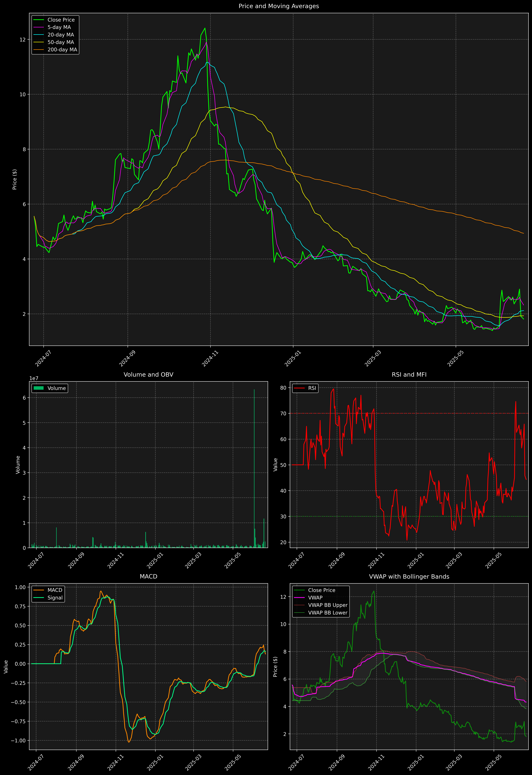This screenshot has width=532, height=775.
Task: Click the 'Price and Moving Averages' chart title
Action: 279,6
